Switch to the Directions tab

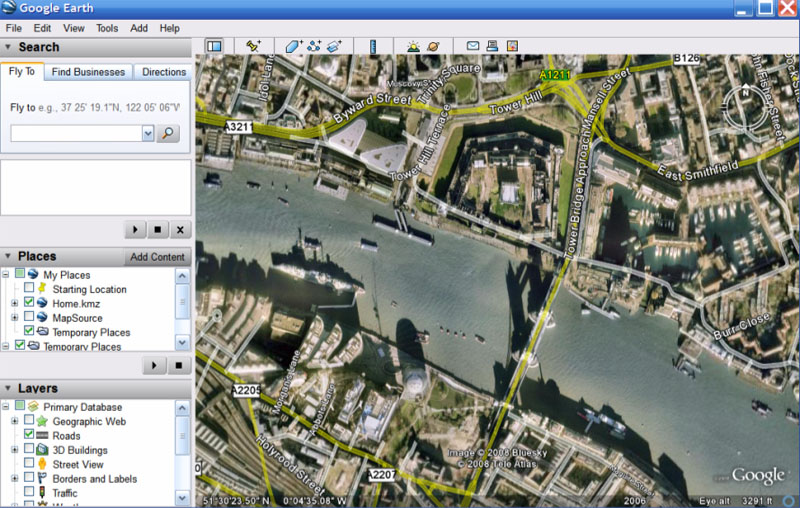click(x=163, y=72)
